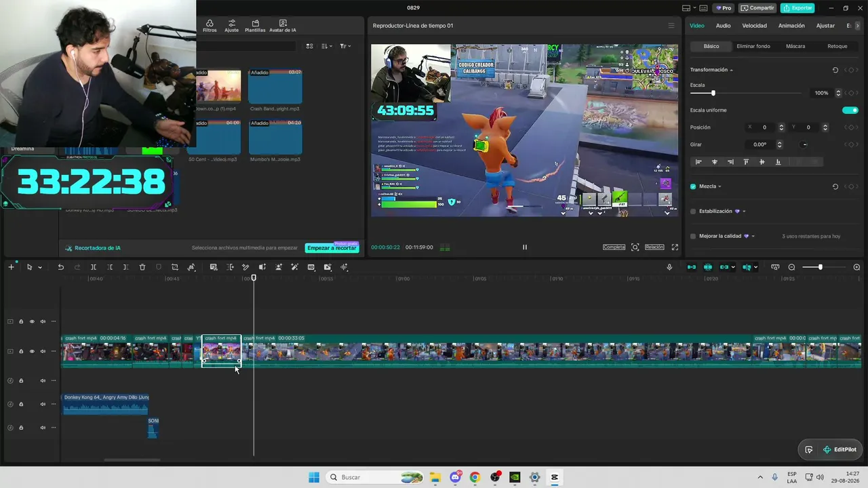This screenshot has height=488, width=868.
Task: Switch to the Velocidad tab
Action: coord(754,26)
